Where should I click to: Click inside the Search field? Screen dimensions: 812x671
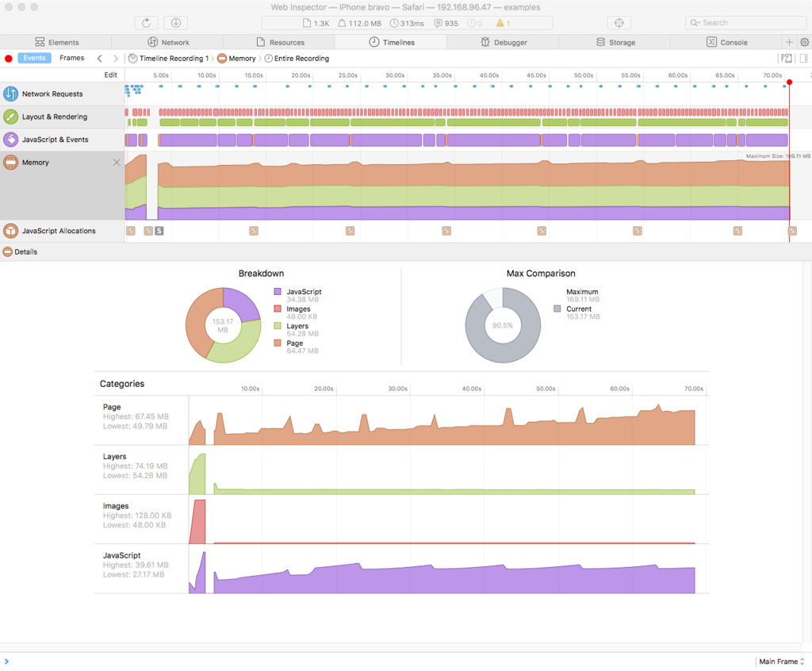pos(745,23)
